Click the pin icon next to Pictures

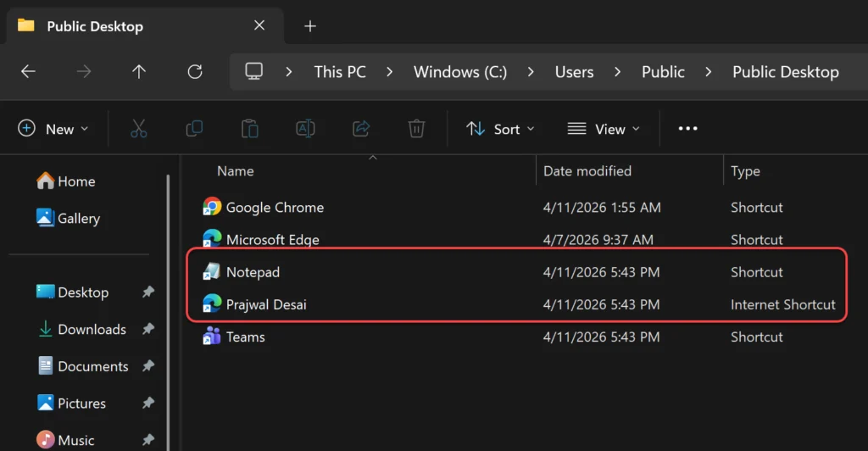[x=147, y=403]
